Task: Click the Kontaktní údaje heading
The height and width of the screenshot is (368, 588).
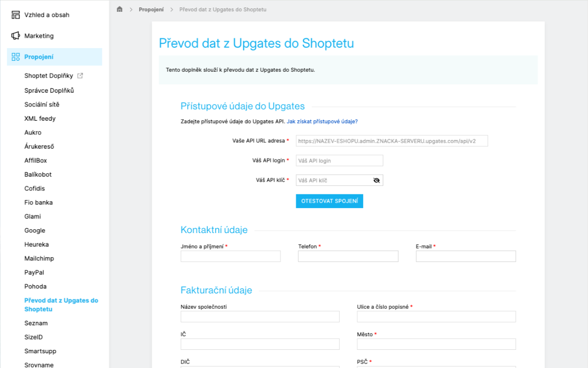Action: [x=214, y=230]
